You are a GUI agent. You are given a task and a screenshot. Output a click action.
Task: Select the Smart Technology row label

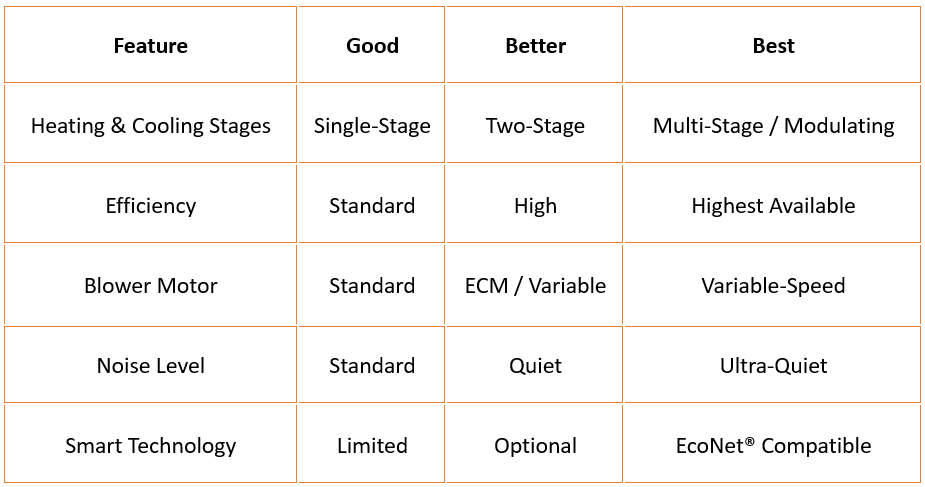[150, 446]
